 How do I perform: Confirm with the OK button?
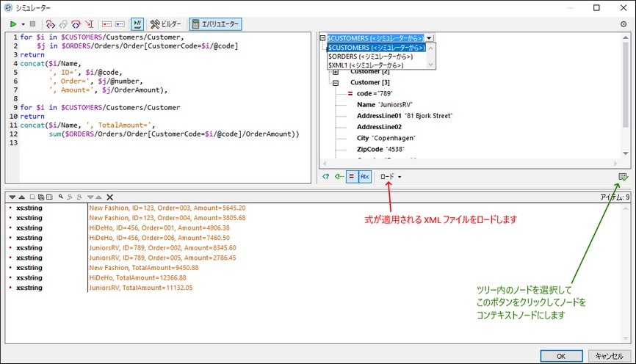click(561, 357)
